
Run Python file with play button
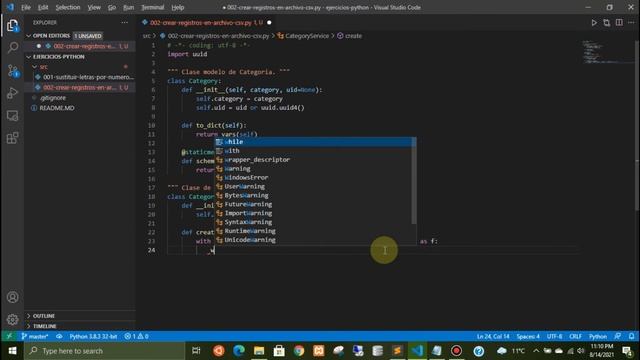click(x=594, y=23)
